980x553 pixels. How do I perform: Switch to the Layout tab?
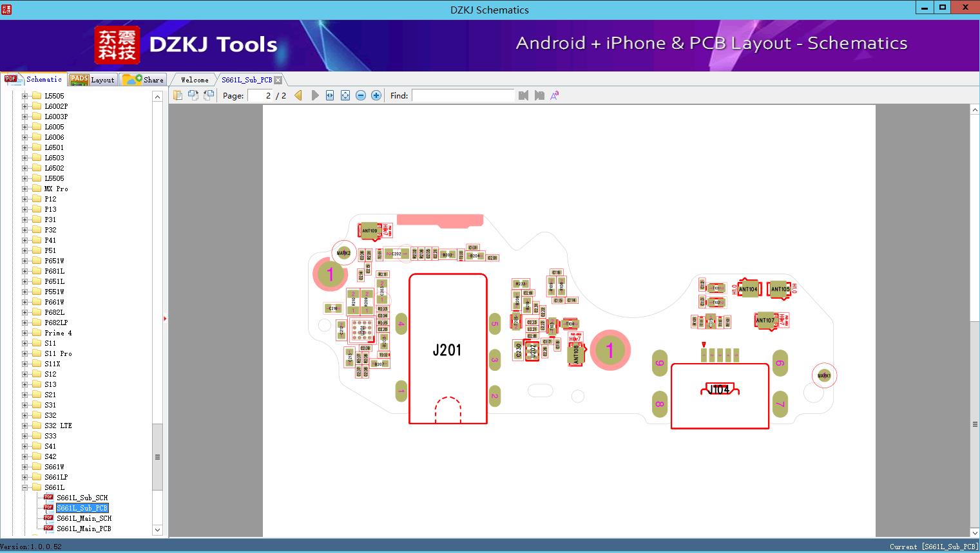(x=92, y=80)
